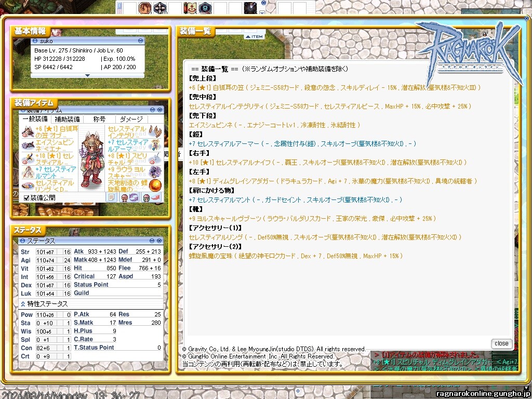Uncheck the 装備公開 checkbox
The width and height of the screenshot is (532, 399).
(x=26, y=197)
